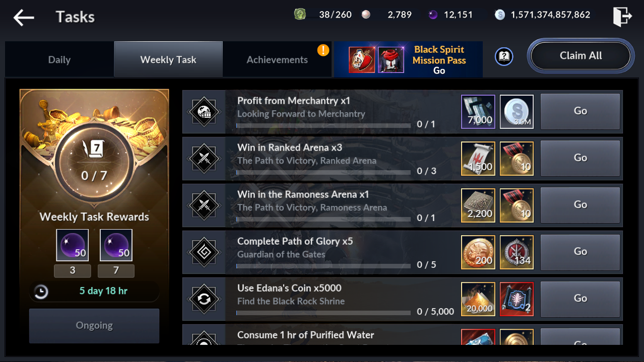Viewport: 644px width, 362px height.
Task: Tap the first 50 Black Pearl weekly reward
Action: coord(73,245)
